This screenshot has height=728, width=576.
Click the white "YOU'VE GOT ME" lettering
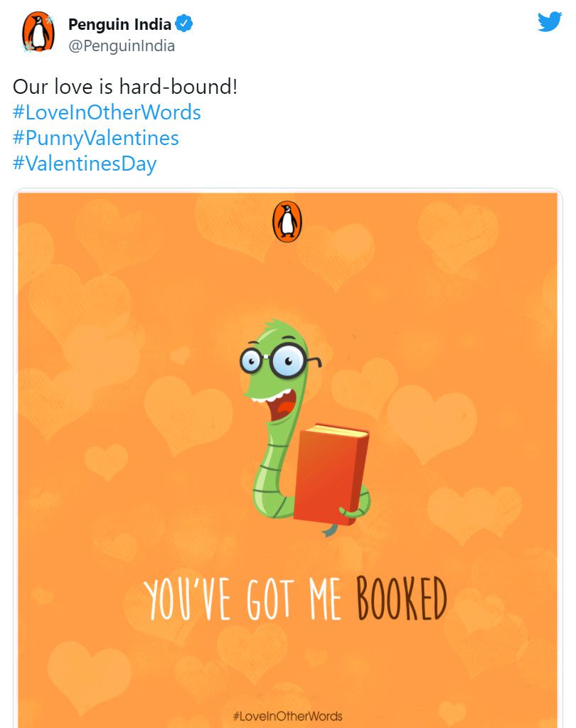(242, 600)
